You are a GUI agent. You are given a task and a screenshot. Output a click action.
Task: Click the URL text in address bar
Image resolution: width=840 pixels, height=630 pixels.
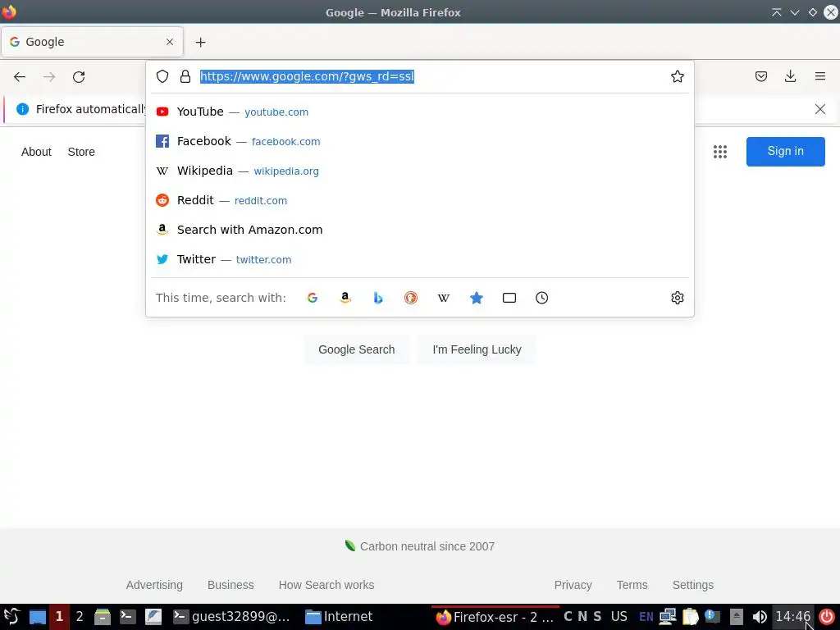coord(307,76)
